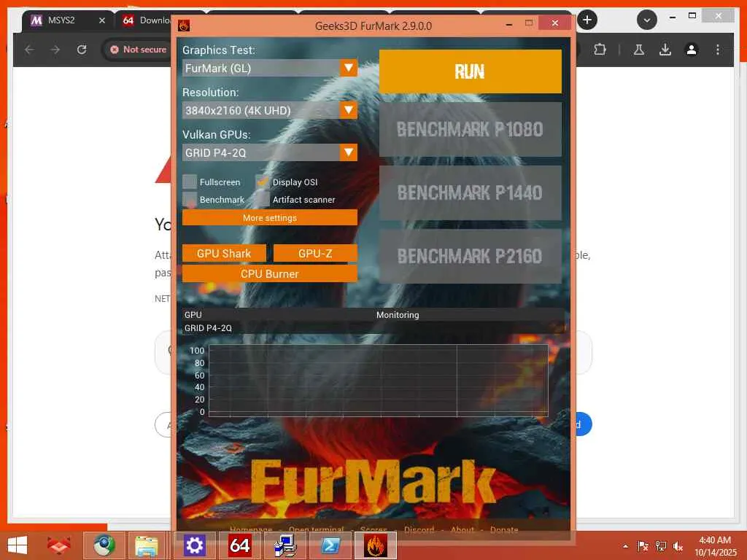The width and height of the screenshot is (747, 560).
Task: Click the Open terminal link
Action: pyautogui.click(x=316, y=529)
